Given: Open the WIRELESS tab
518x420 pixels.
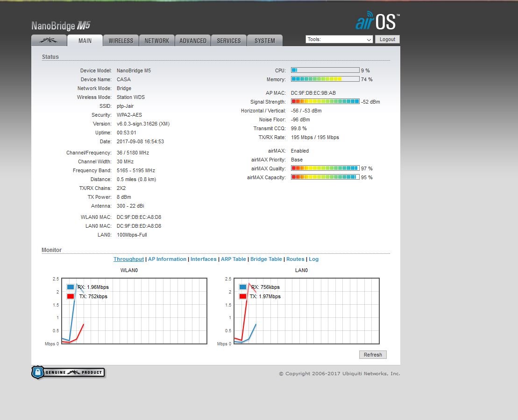Looking at the screenshot, I should pos(121,41).
